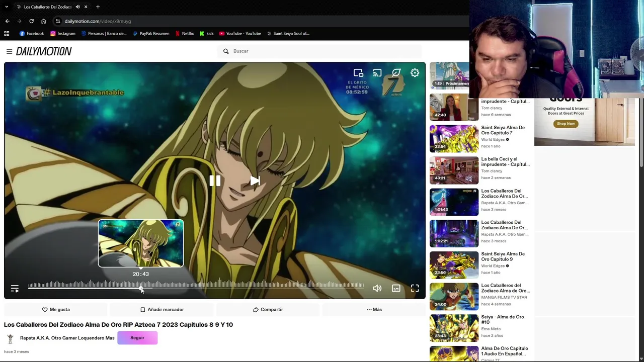Screen dimensions: 644x362
Task: Go to Dailymotion home via logo
Action: (44, 51)
